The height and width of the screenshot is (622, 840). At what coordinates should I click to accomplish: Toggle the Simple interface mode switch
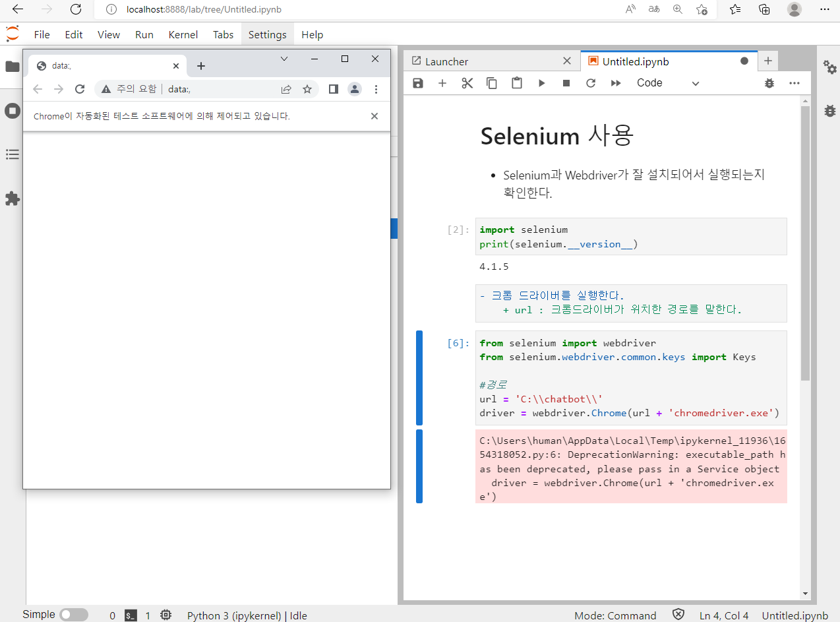73,615
